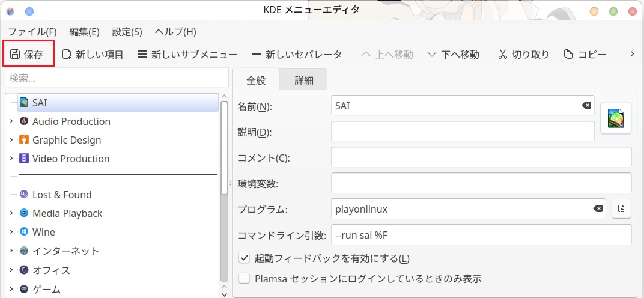Image resolution: width=644 pixels, height=298 pixels.
Task: Click the New Submenu (新しいサブメニュー) icon
Action: click(x=142, y=55)
